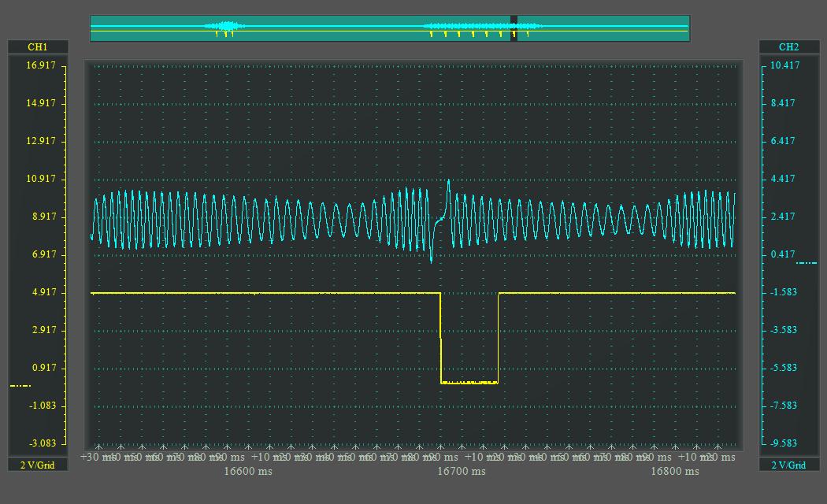Click far right end of overview strip
The image size is (827, 504).
point(685,28)
